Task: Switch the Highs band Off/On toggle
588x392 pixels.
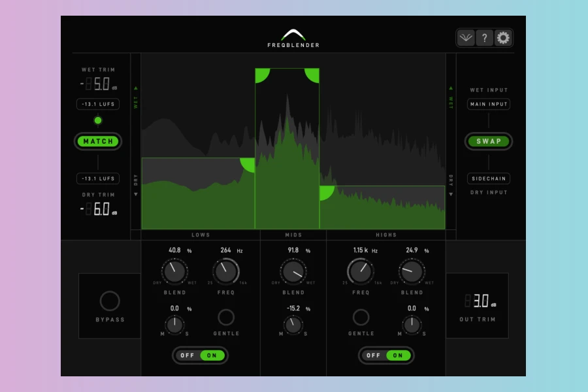Action: click(386, 355)
